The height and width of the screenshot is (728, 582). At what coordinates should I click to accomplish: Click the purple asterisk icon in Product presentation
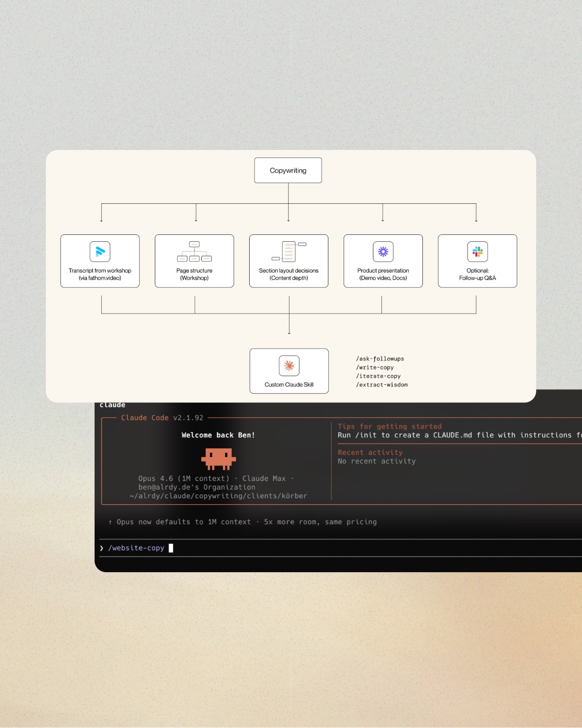[x=383, y=251]
